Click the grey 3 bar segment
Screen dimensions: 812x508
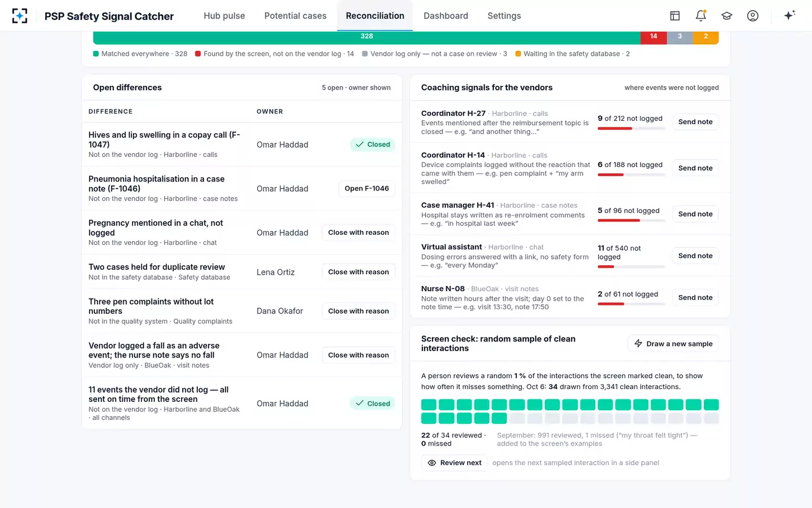(x=679, y=36)
